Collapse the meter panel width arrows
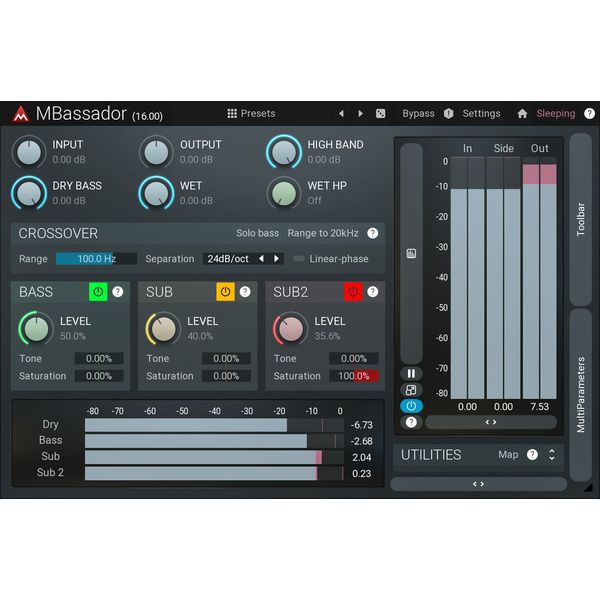 [491, 422]
